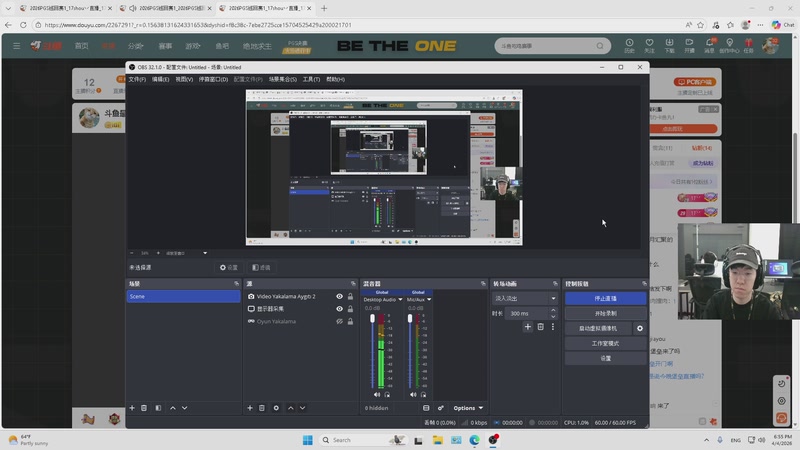Screen dimensions: 800x450
Task: Open advanced audio properties gears icon
Action: point(440,408)
